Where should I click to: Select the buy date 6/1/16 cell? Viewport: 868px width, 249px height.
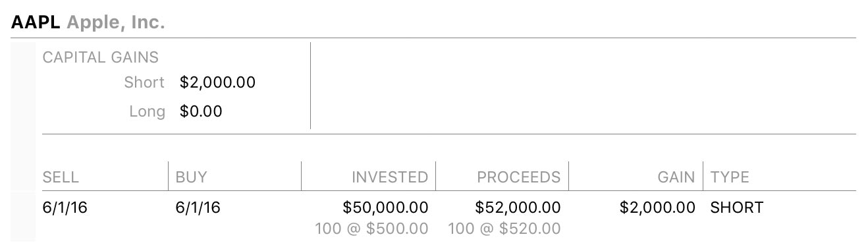198,208
